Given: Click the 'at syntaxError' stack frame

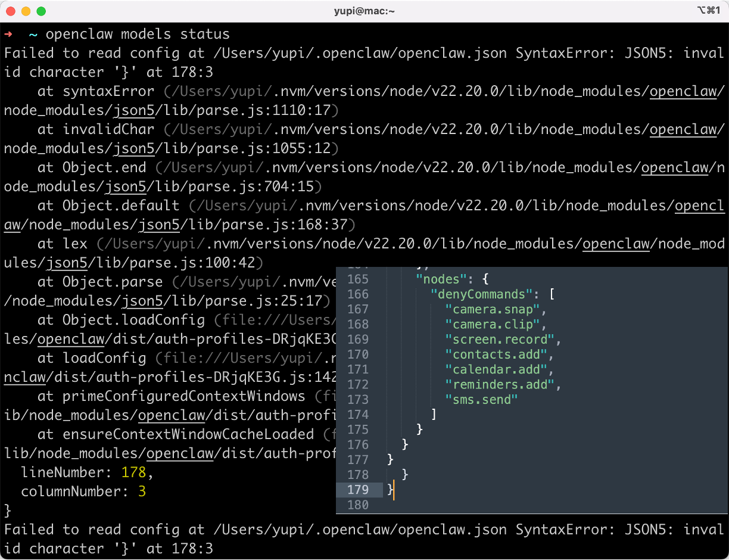Looking at the screenshot, I should pyautogui.click(x=96, y=91).
